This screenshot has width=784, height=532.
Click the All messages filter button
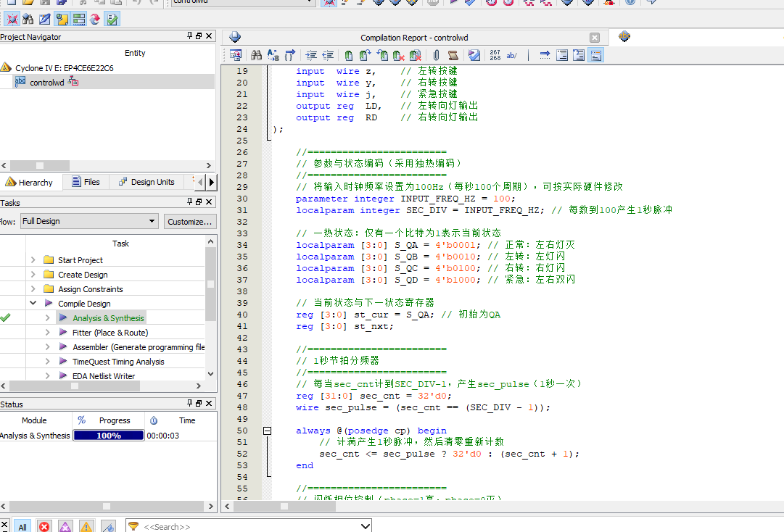click(22, 526)
